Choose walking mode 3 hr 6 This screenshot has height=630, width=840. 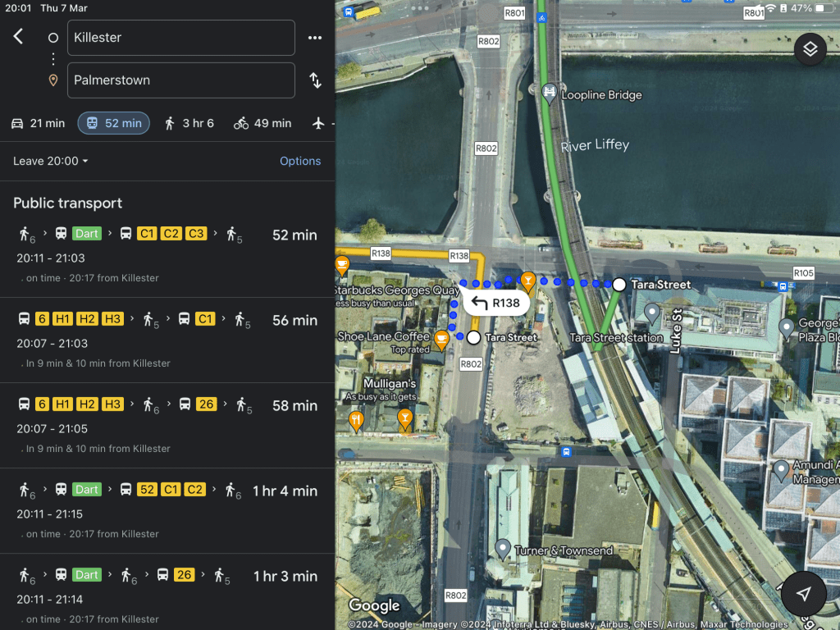(189, 123)
